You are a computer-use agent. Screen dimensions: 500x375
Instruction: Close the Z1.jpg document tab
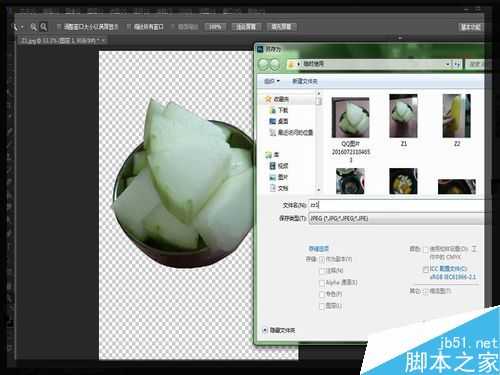[x=103, y=41]
